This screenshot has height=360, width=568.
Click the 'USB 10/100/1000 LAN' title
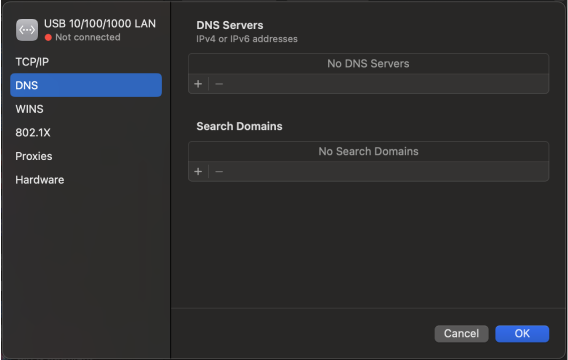[100, 24]
